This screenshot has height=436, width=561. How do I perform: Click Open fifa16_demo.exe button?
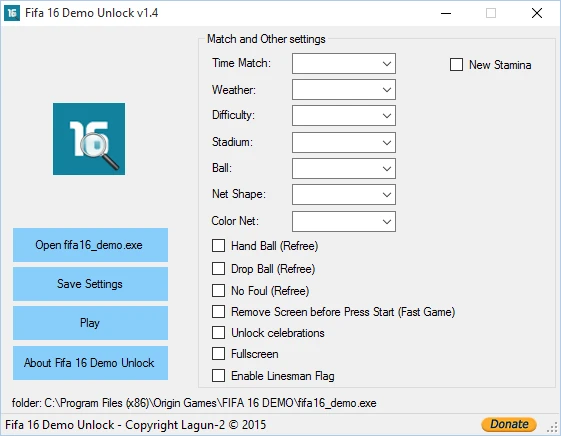pos(91,245)
